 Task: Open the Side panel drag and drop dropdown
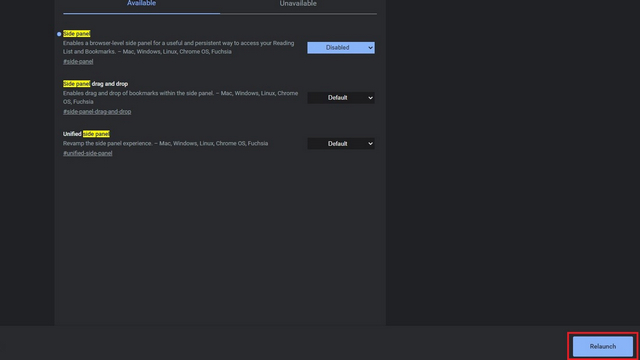[x=341, y=98]
